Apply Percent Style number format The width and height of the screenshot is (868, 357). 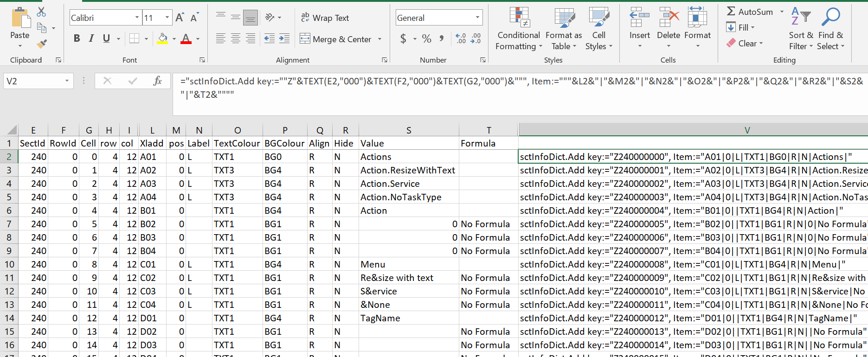pyautogui.click(x=426, y=39)
